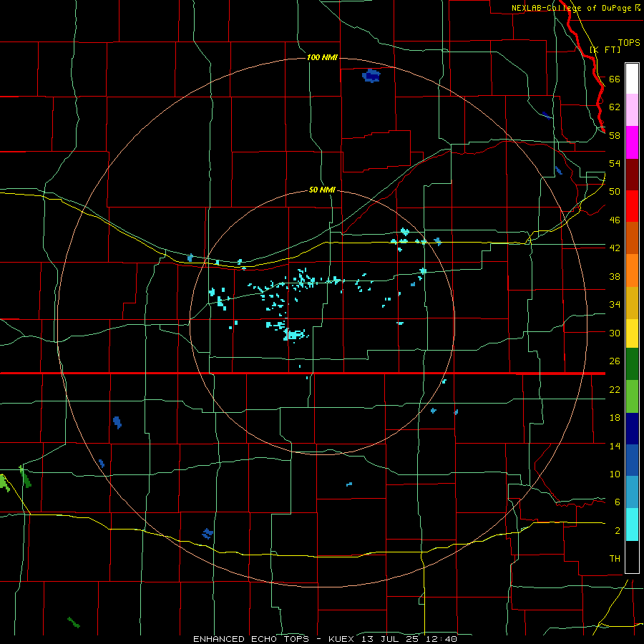Click the dark green echo near bottom-left corner
This screenshot has height=644, width=644.
tap(74, 623)
